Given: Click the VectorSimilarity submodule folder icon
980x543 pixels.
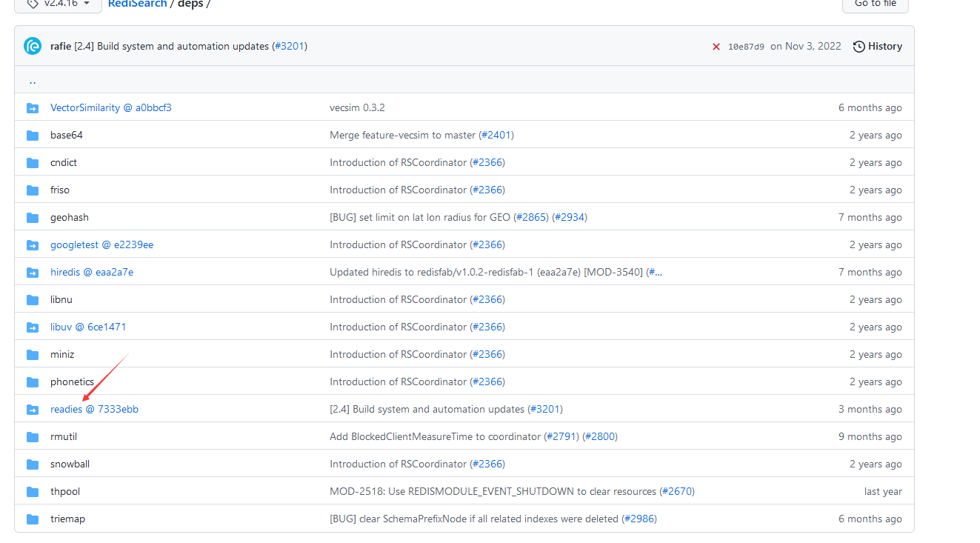Looking at the screenshot, I should click(33, 108).
